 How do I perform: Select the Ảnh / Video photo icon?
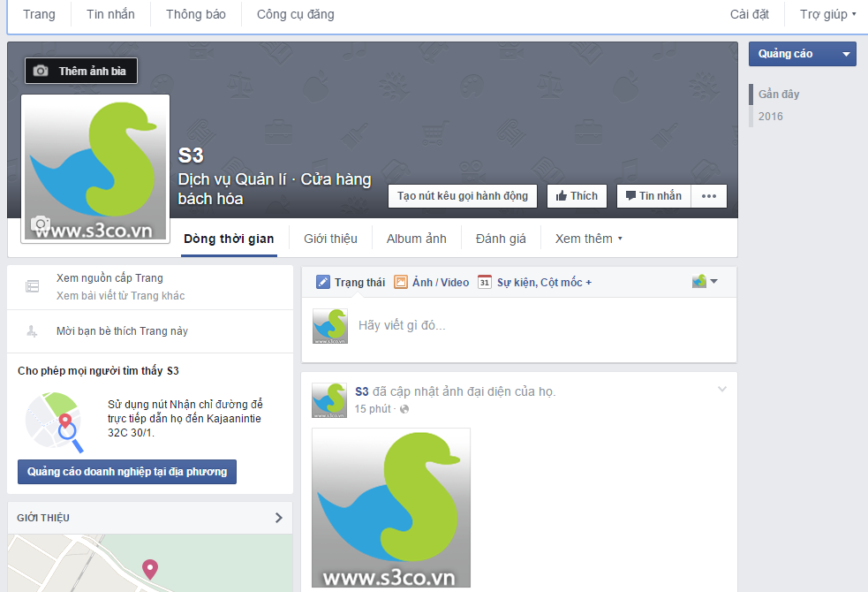pos(400,283)
